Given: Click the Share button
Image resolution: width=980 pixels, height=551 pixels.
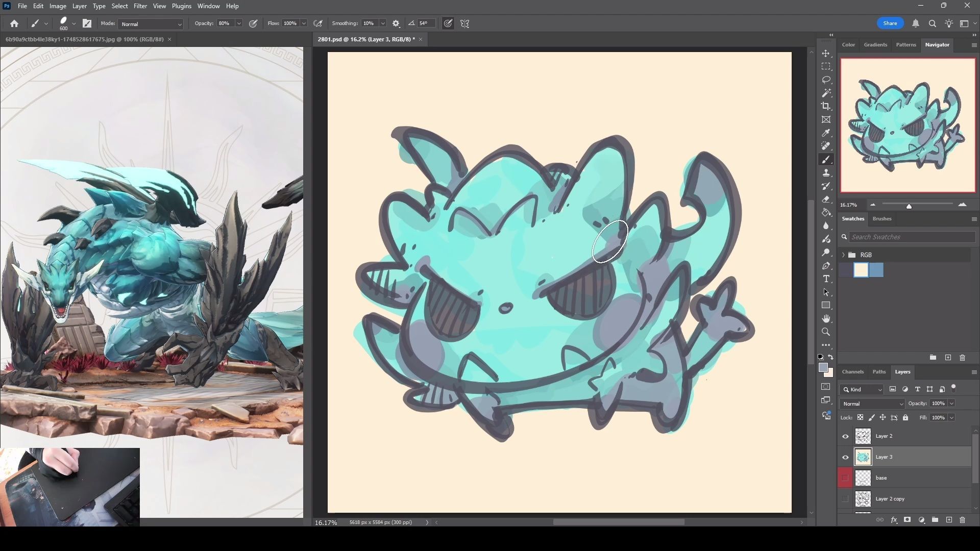Looking at the screenshot, I should tap(890, 23).
